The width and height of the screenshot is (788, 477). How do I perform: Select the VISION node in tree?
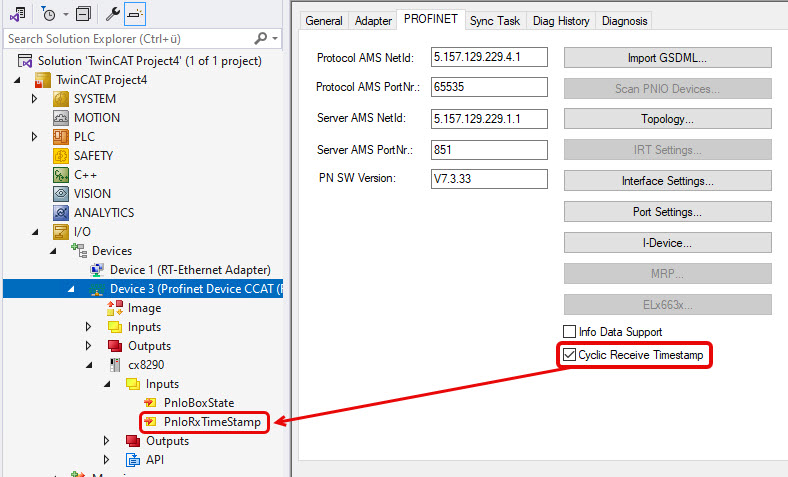click(x=92, y=194)
